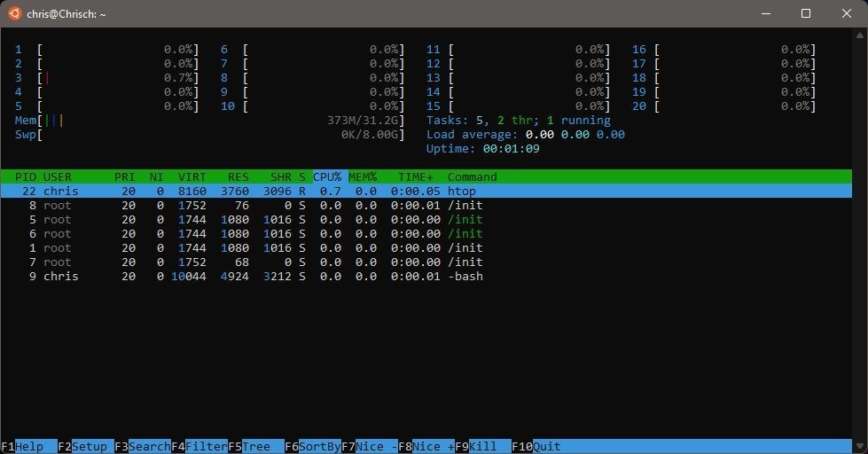868x454 pixels.
Task: Click the Uptime 00:01:09 text
Action: [x=482, y=148]
